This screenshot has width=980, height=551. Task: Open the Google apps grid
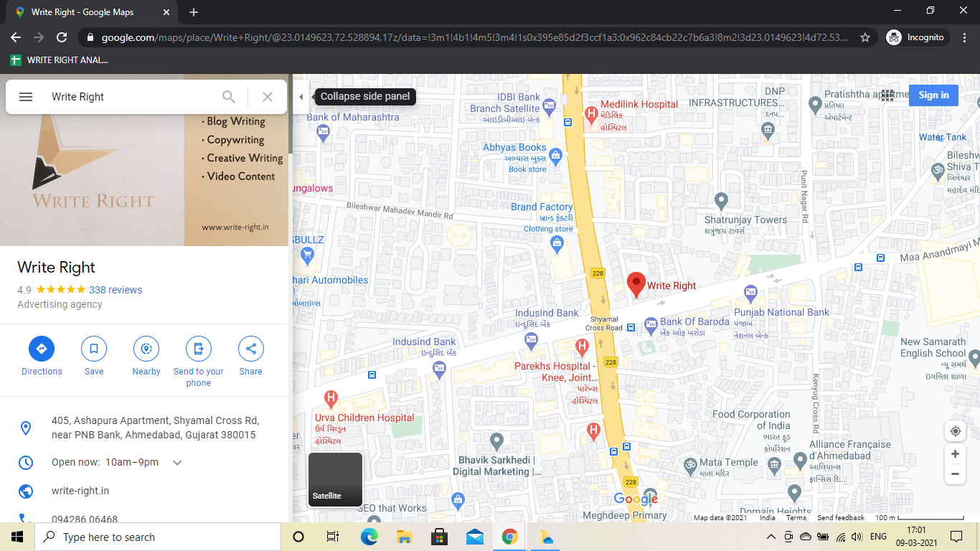click(887, 95)
